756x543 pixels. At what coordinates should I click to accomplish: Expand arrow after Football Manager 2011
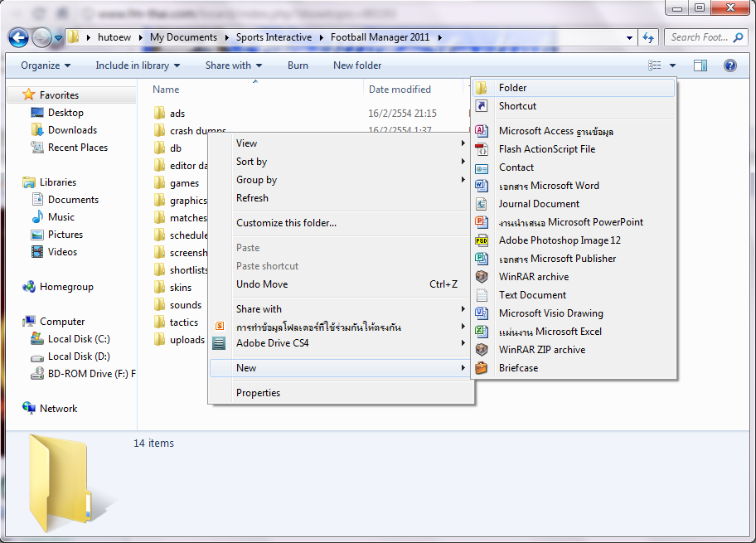[439, 37]
